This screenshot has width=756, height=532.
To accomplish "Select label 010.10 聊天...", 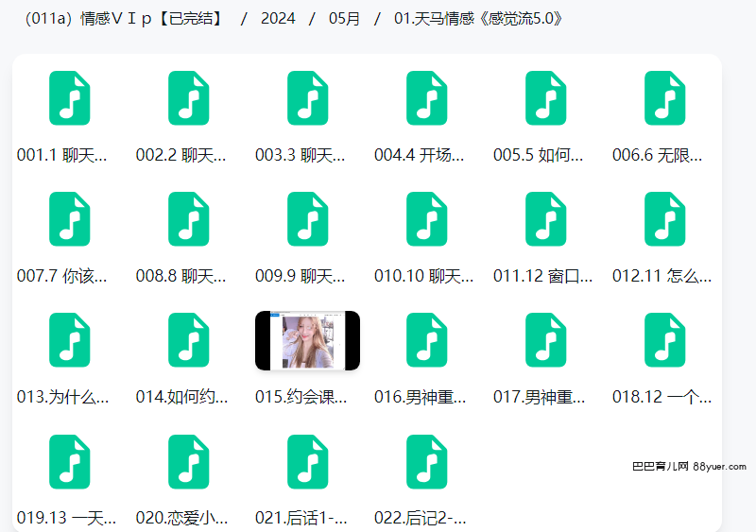I will [424, 276].
